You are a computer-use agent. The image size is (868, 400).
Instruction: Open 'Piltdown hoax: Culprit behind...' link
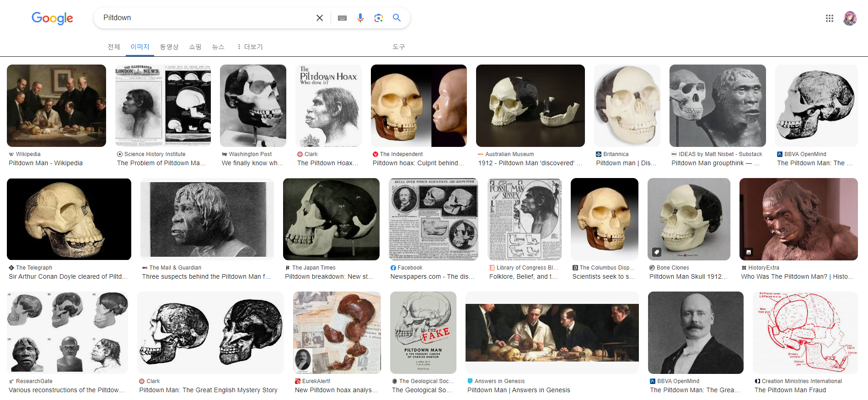(x=418, y=163)
